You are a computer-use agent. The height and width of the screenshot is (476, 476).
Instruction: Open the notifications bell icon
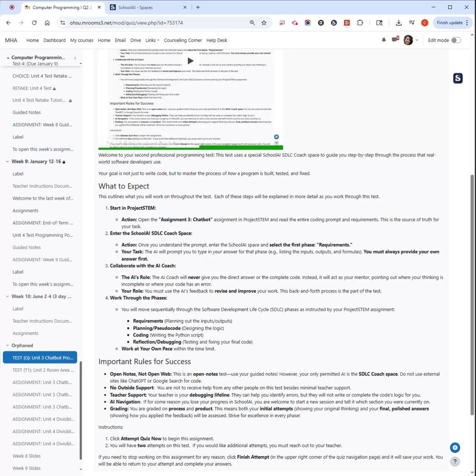pos(383,40)
